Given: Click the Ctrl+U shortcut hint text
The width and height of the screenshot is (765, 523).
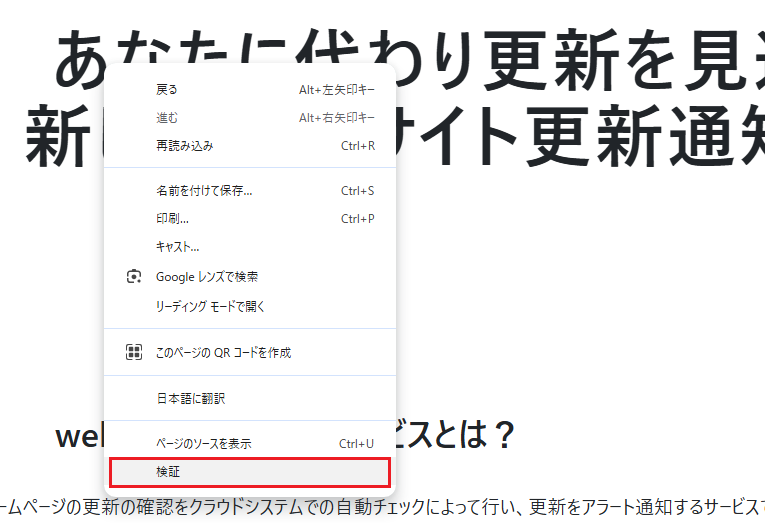Looking at the screenshot, I should 357,443.
